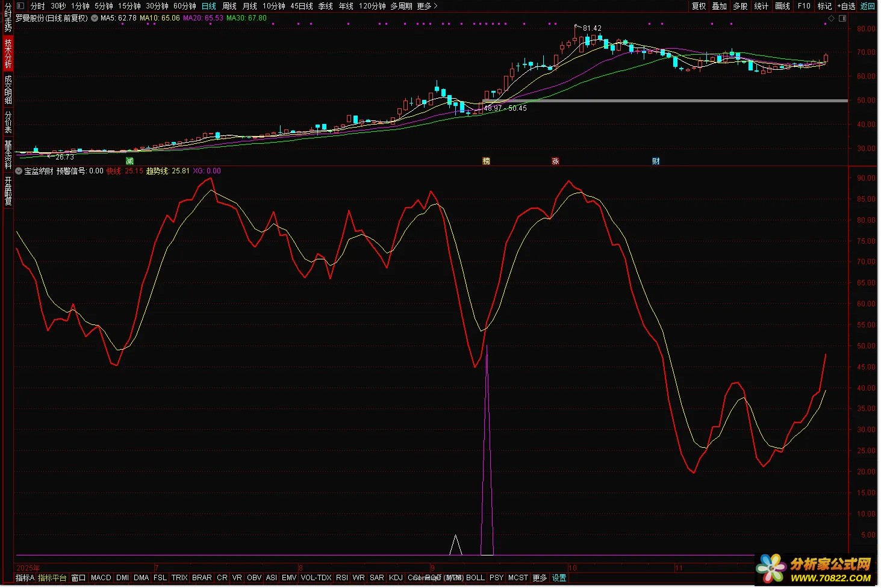The width and height of the screenshot is (881, 588).
Task: Select the 季线 quarterly period
Action: coord(326,6)
